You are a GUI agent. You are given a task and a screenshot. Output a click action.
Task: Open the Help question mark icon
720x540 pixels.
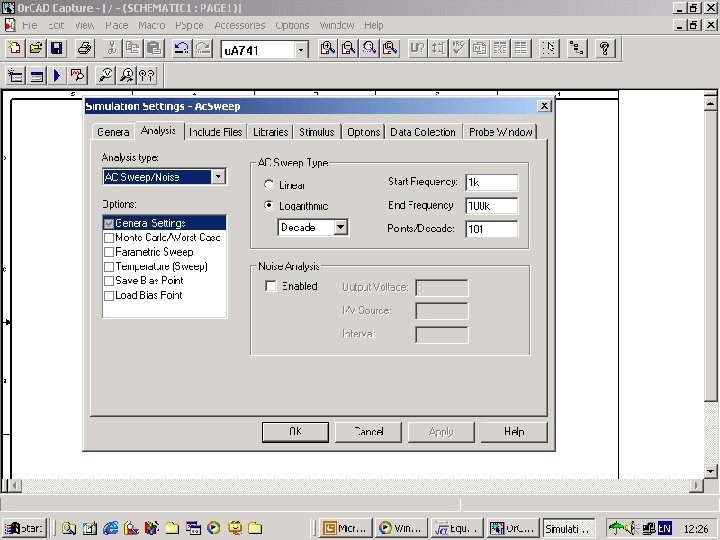(x=605, y=48)
